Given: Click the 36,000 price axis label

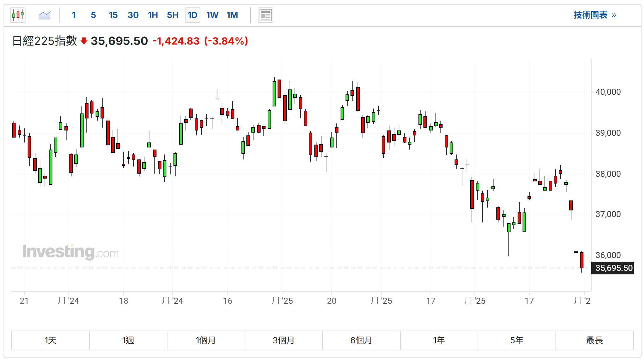Looking at the screenshot, I should click(608, 255).
